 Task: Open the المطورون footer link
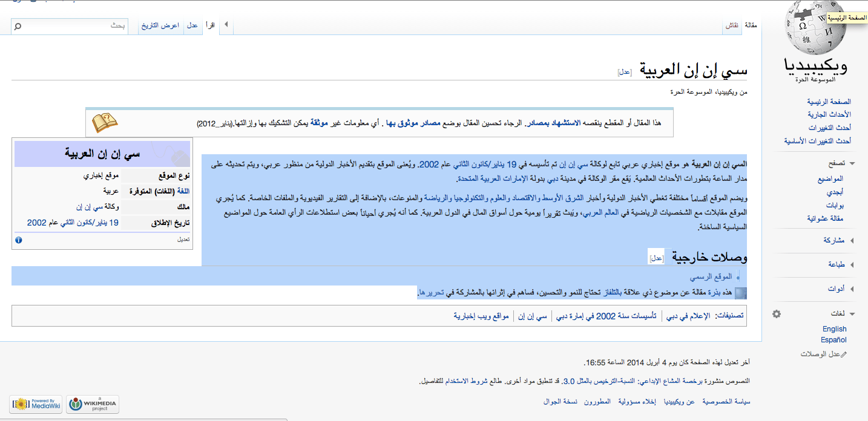597,402
